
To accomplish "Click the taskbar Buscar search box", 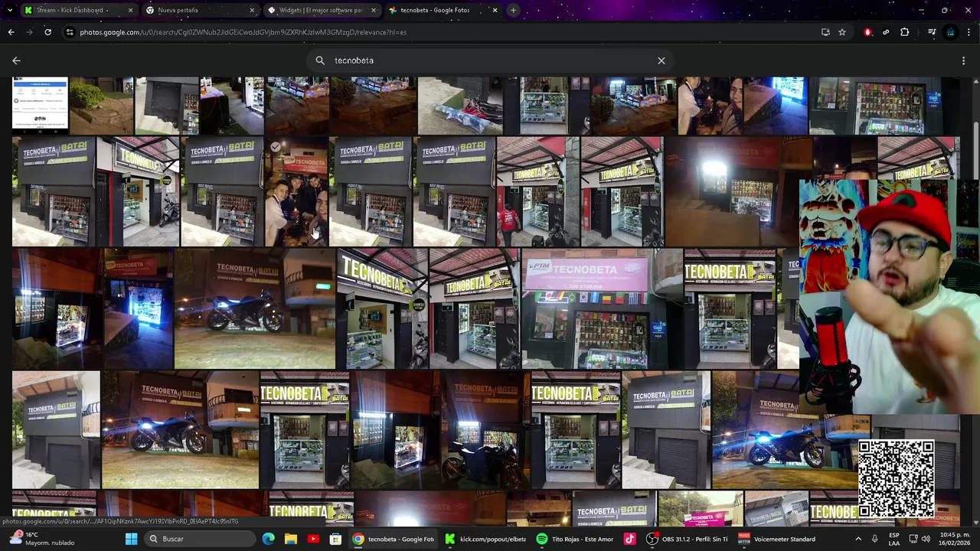I will pos(199,539).
